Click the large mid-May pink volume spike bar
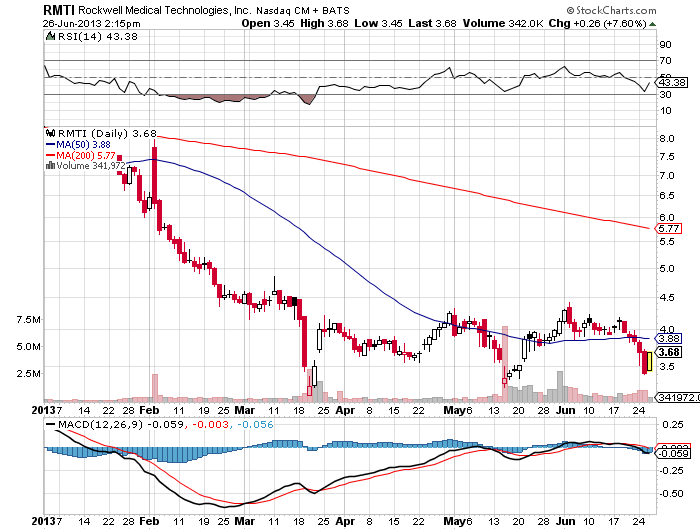This screenshot has width=700, height=530. [x=505, y=364]
